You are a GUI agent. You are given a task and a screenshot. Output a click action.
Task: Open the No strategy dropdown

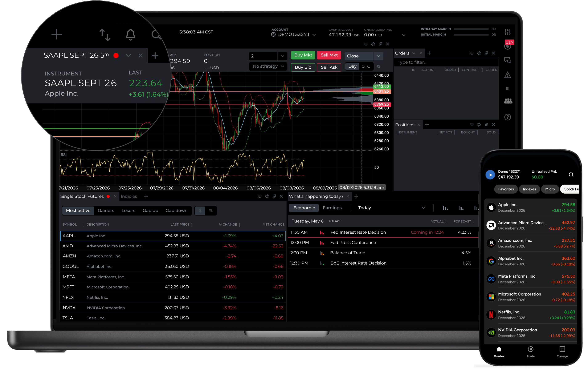point(268,67)
